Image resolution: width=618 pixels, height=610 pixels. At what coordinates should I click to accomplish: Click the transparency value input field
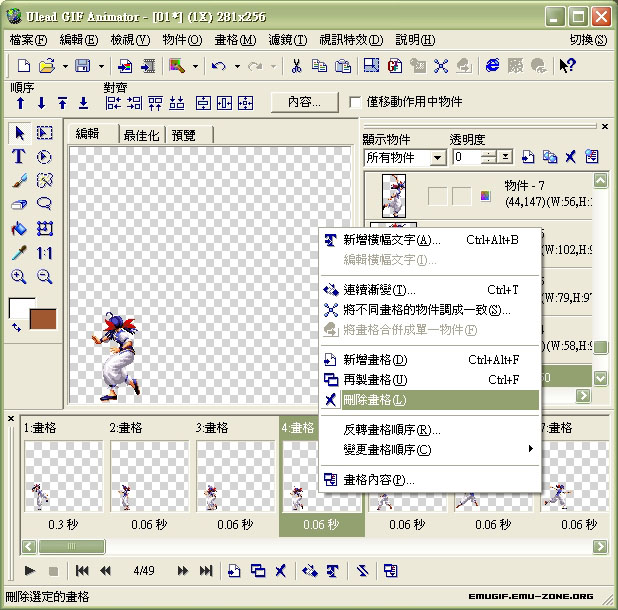coord(467,157)
